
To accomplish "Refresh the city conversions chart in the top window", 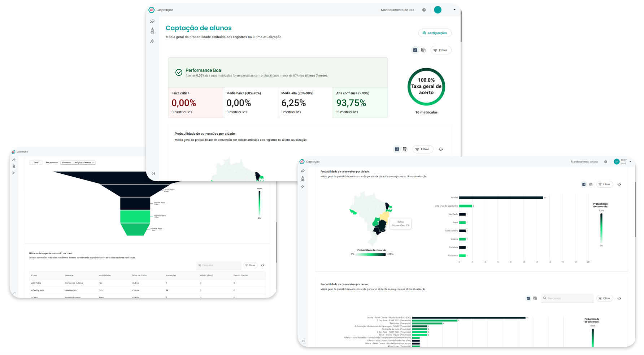I will pyautogui.click(x=441, y=149).
